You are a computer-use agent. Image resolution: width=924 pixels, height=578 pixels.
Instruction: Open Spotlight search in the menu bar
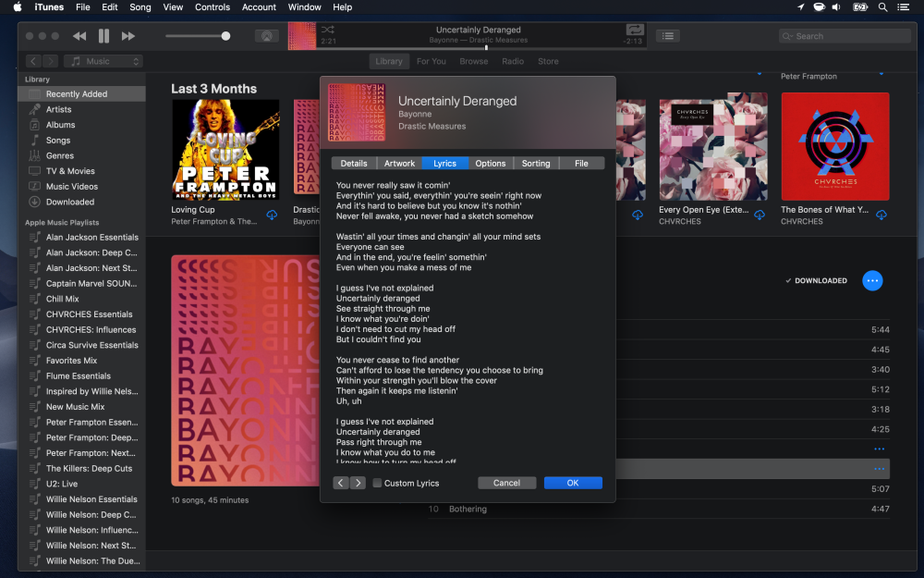click(x=882, y=7)
